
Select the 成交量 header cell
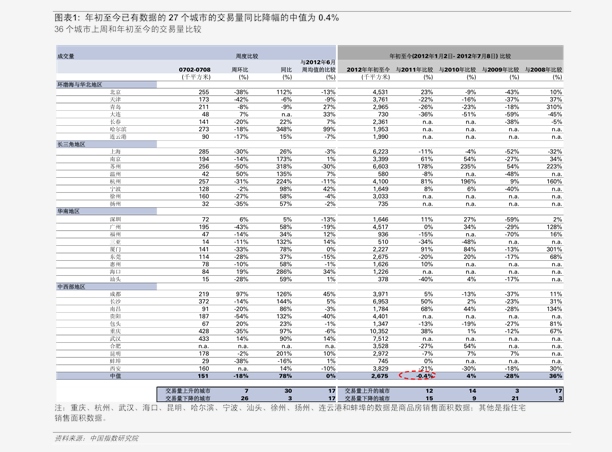(x=66, y=56)
